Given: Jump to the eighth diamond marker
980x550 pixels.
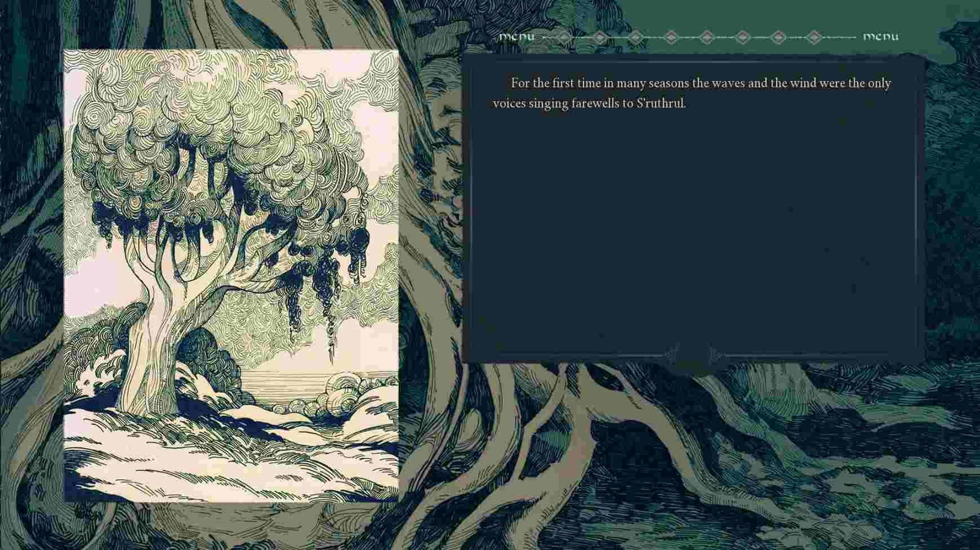Looking at the screenshot, I should pyautogui.click(x=814, y=37).
